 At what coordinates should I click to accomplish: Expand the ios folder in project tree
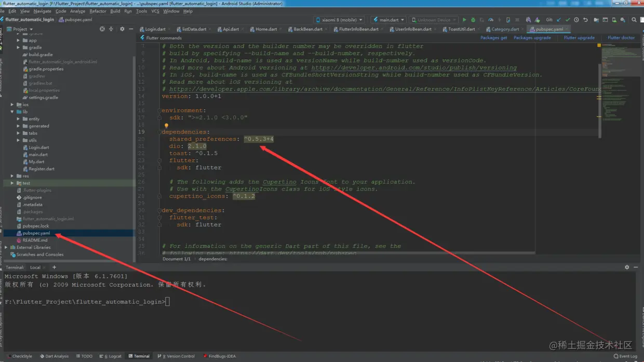click(x=12, y=104)
